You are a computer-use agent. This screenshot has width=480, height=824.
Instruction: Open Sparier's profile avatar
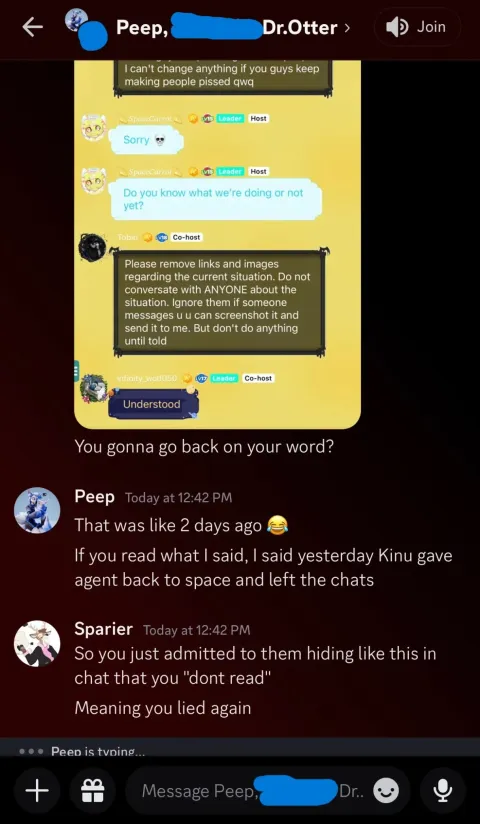37,644
